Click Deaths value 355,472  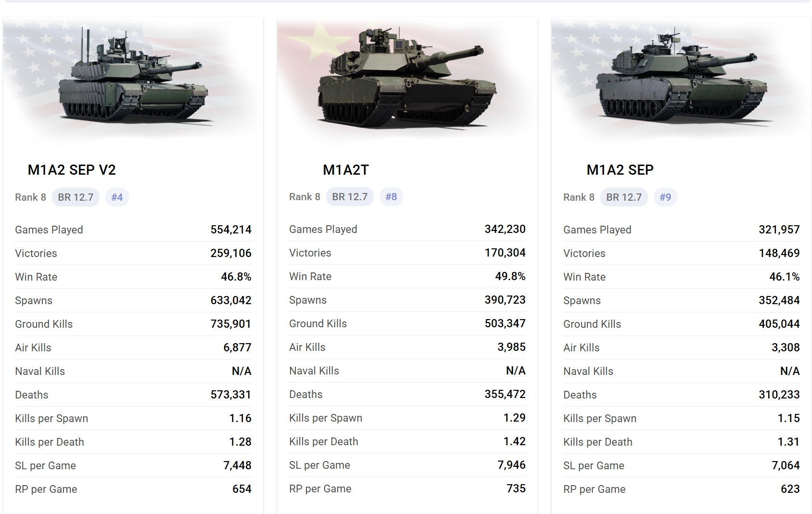[x=505, y=394]
